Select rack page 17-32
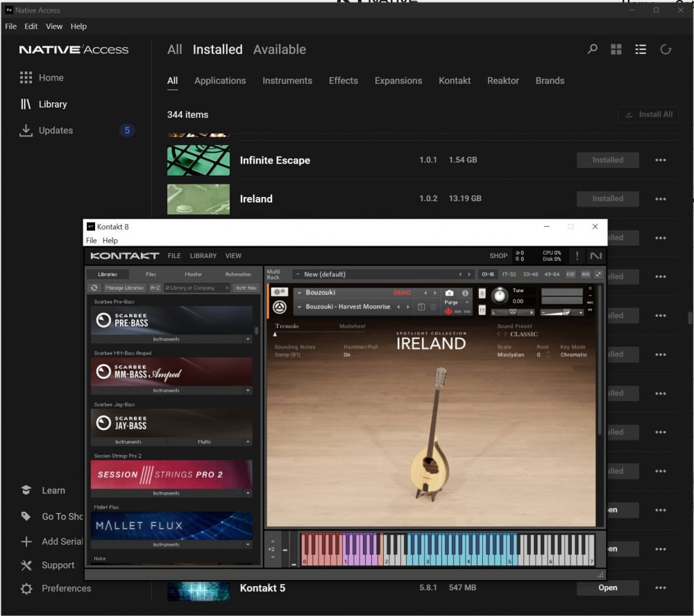 (509, 275)
